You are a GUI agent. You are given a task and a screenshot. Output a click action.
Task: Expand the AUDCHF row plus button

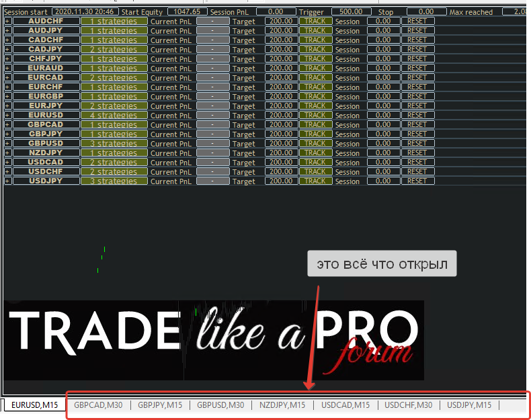7,22
